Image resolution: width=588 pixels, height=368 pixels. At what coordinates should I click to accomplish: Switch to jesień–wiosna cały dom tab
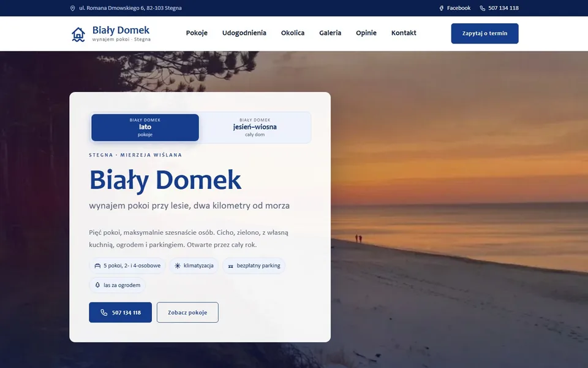(255, 128)
